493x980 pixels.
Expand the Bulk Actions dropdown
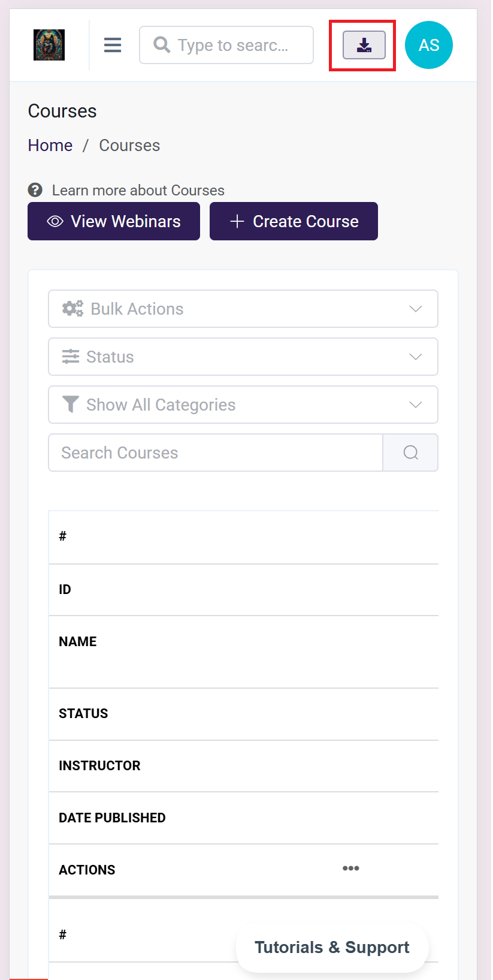(x=243, y=309)
